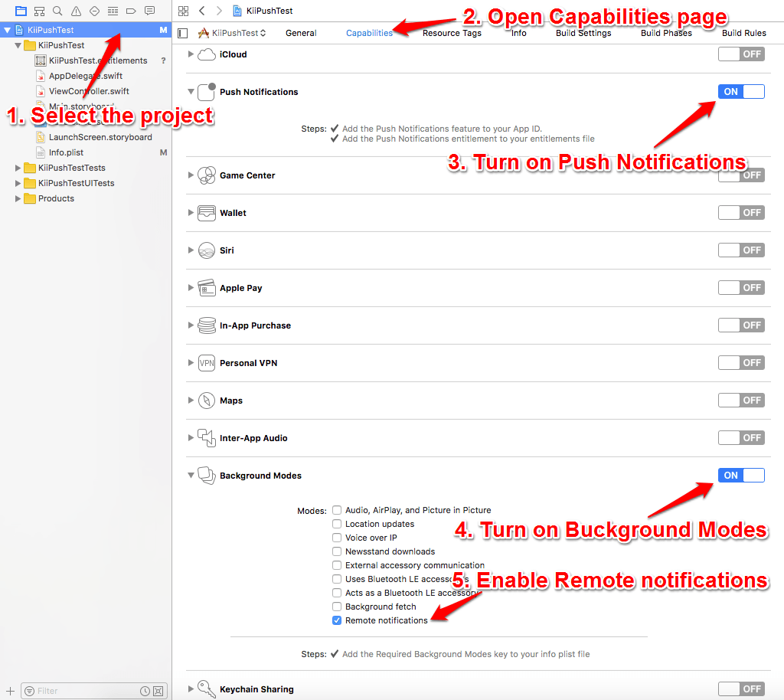The width and height of the screenshot is (784, 700).
Task: Expand the Game Center section
Action: (x=191, y=175)
